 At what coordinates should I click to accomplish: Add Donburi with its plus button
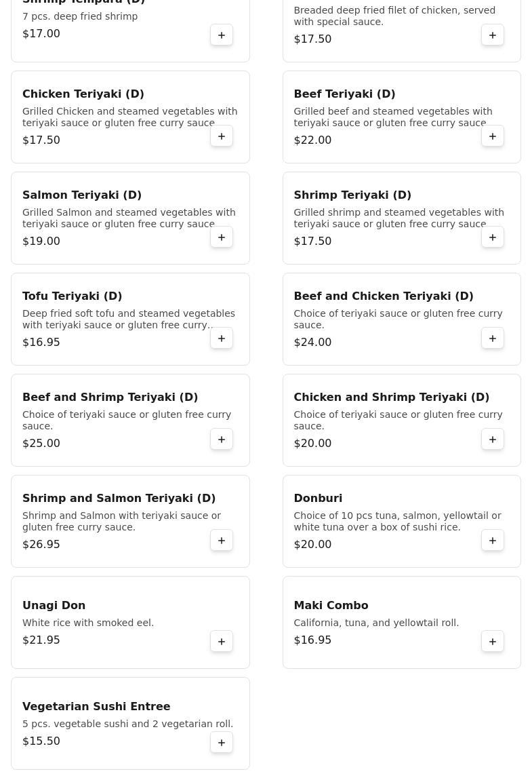tap(493, 541)
